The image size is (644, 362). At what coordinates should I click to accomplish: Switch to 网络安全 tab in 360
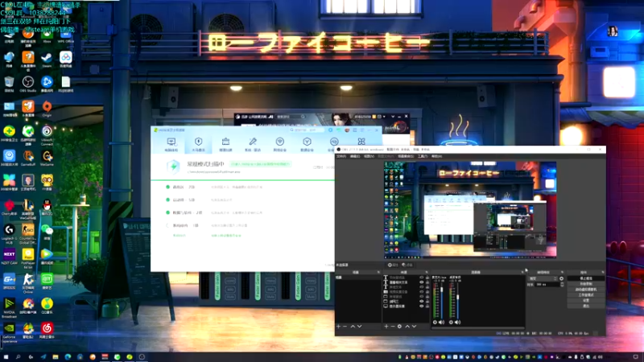[279, 145]
